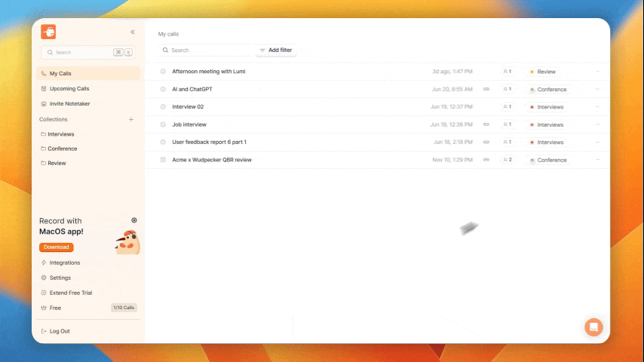Open the orange chat support bubble

coord(593,327)
